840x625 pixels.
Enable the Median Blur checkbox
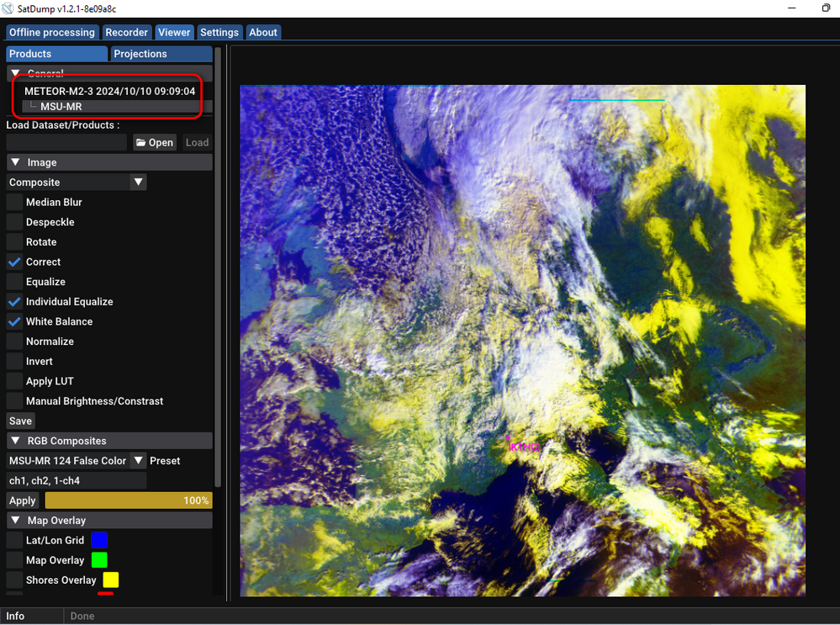14,202
